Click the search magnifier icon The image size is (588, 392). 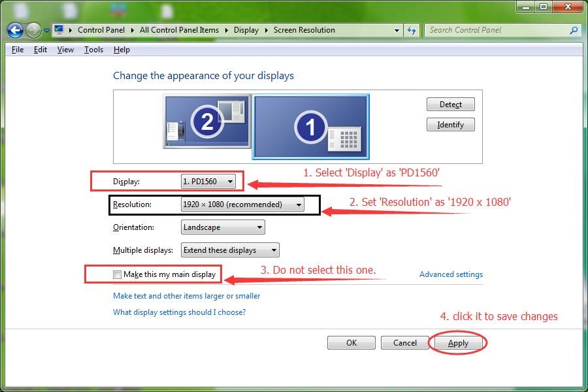[573, 30]
